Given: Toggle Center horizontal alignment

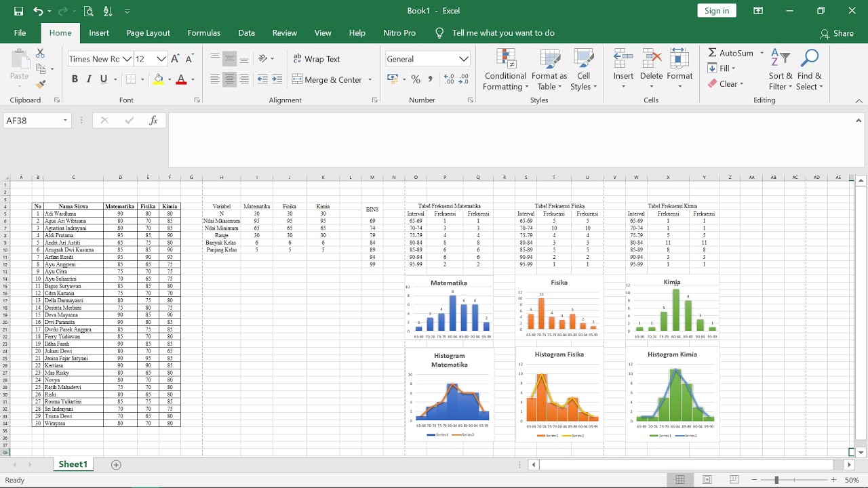Looking at the screenshot, I should (230, 79).
